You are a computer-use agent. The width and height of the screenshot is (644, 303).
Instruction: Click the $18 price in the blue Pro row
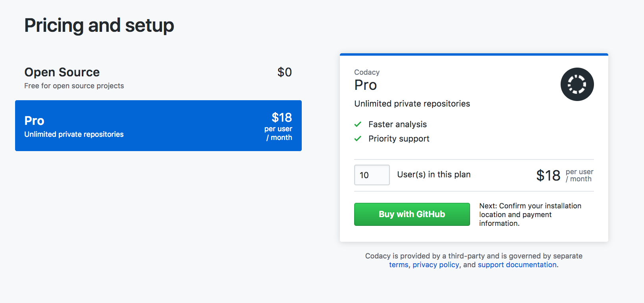tap(282, 118)
